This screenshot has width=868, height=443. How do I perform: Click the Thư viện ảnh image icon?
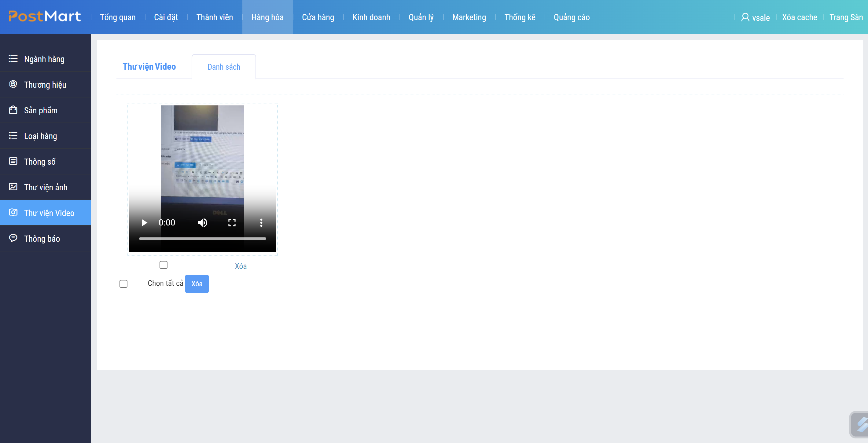point(13,187)
